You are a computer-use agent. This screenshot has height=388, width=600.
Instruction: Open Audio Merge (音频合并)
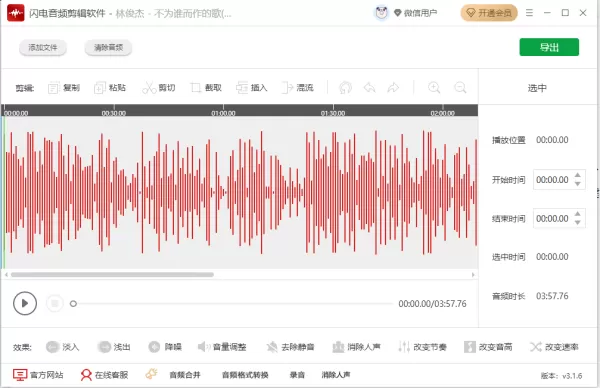pos(185,375)
